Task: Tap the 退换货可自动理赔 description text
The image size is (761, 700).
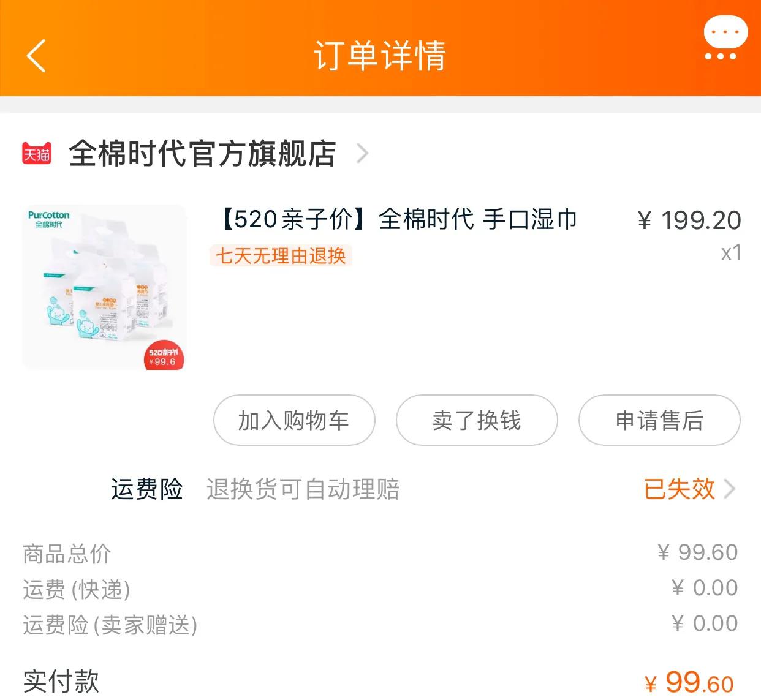Action: click(x=303, y=489)
